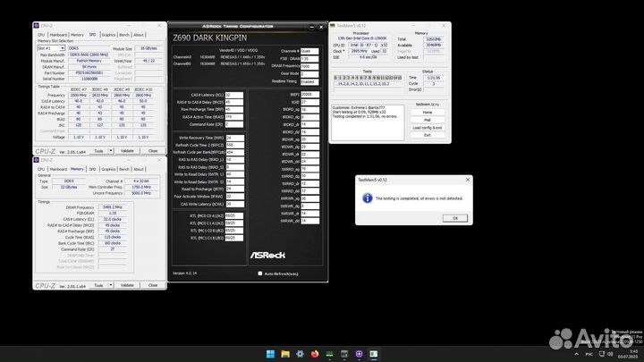This screenshot has height=362, width=644.
Task: Click the TestMem5 log text box
Action: point(368,122)
